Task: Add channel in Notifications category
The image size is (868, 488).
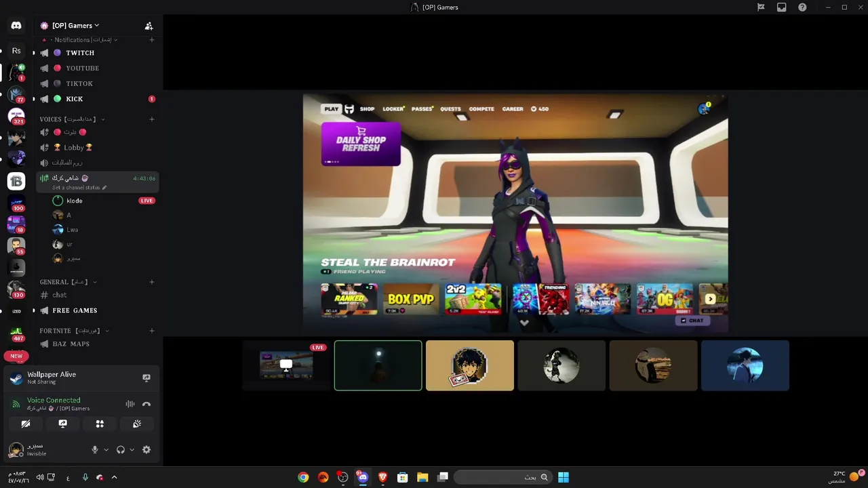Action: [152, 40]
